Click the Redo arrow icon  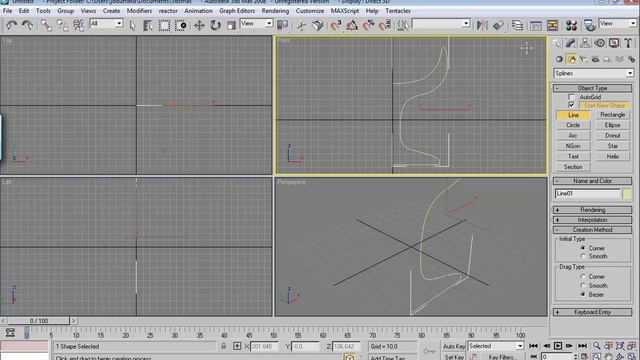click(27, 25)
